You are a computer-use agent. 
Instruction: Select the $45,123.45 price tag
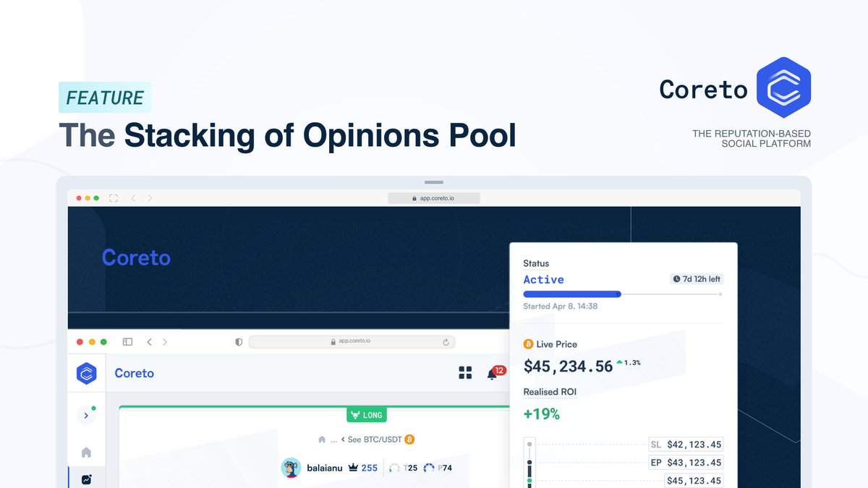694,481
